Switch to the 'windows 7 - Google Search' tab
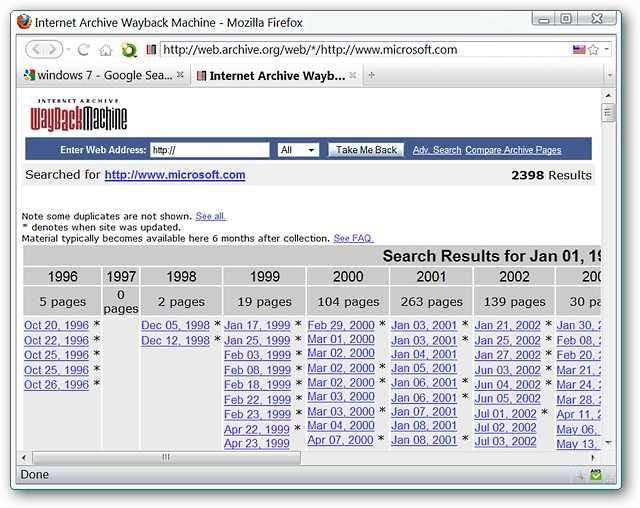 coord(100,75)
